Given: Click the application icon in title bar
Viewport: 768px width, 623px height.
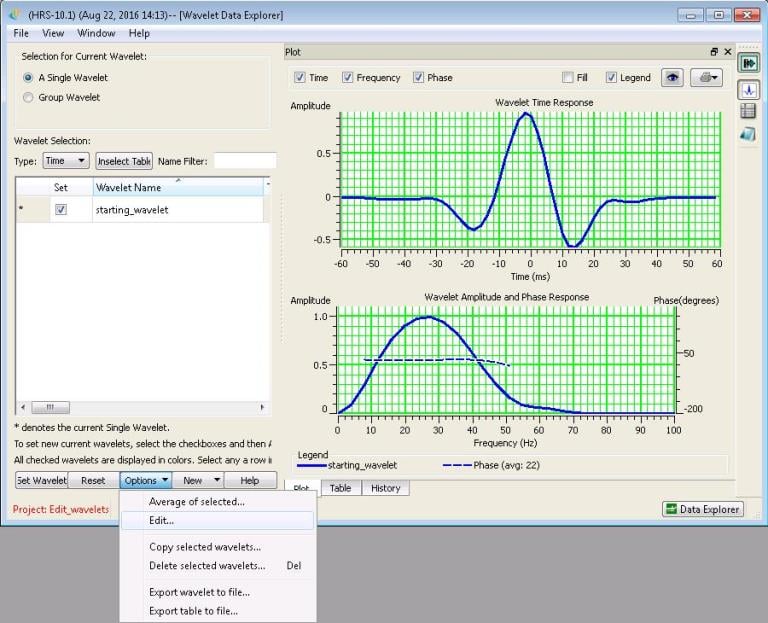Looking at the screenshot, I should tap(15, 15).
